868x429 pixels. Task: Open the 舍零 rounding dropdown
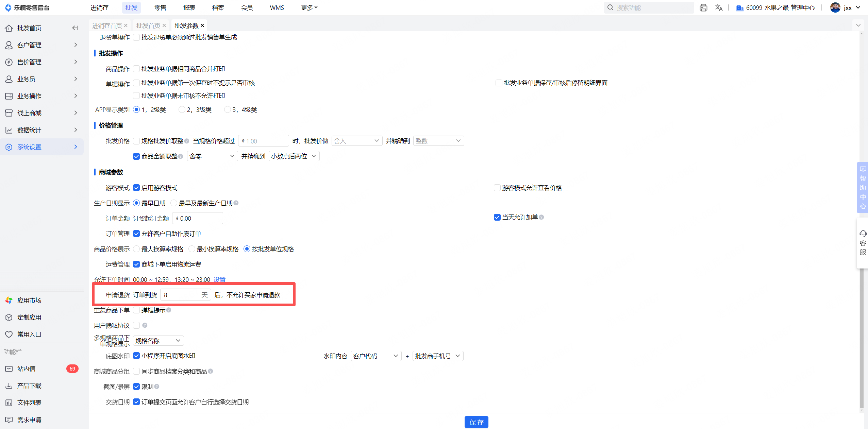pos(212,156)
